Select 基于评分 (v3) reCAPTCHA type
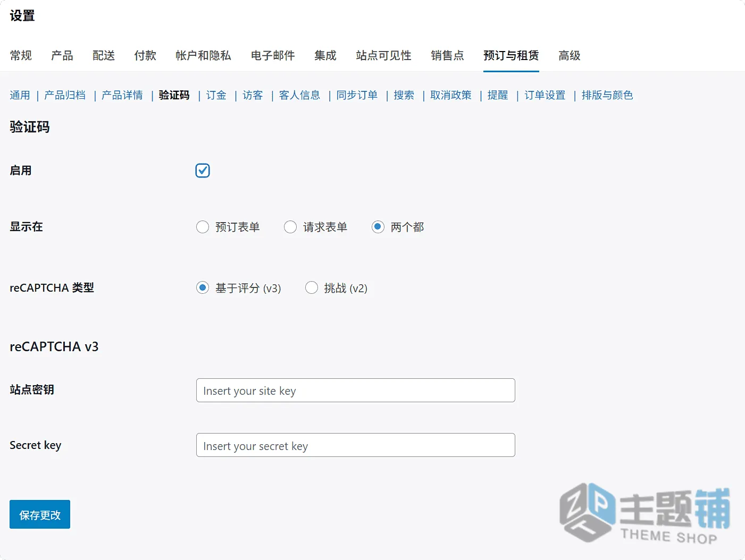 click(x=203, y=288)
